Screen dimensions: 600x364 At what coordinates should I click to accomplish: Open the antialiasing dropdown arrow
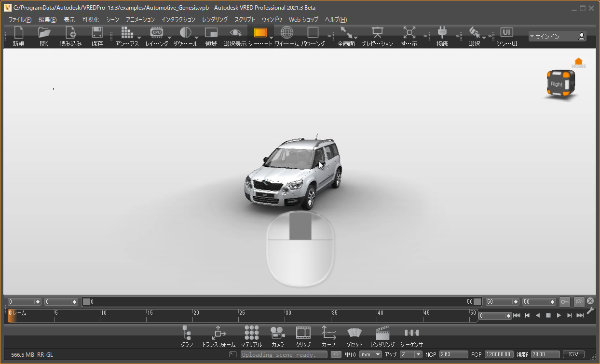point(139,38)
